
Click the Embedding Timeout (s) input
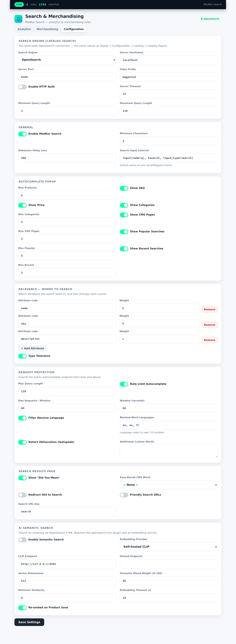169,598
